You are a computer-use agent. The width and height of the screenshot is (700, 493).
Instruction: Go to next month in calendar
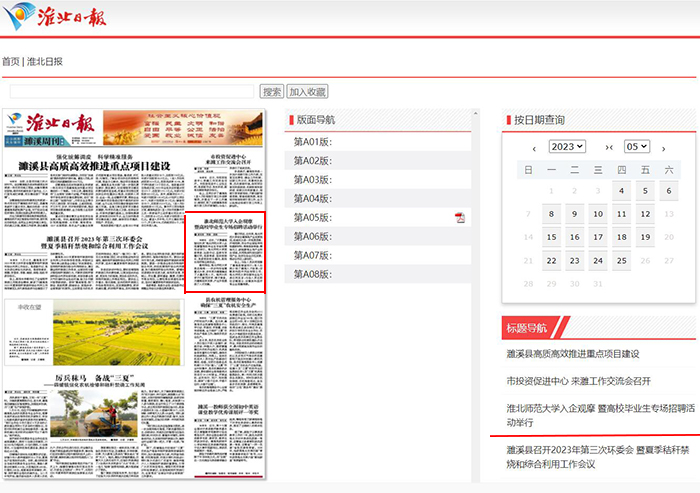click(x=663, y=148)
